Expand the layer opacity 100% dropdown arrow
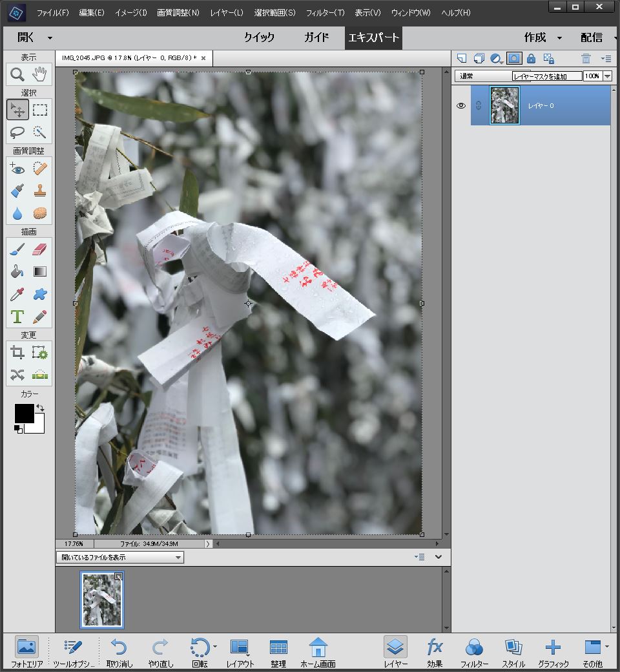Image resolution: width=620 pixels, height=672 pixels. (607, 76)
